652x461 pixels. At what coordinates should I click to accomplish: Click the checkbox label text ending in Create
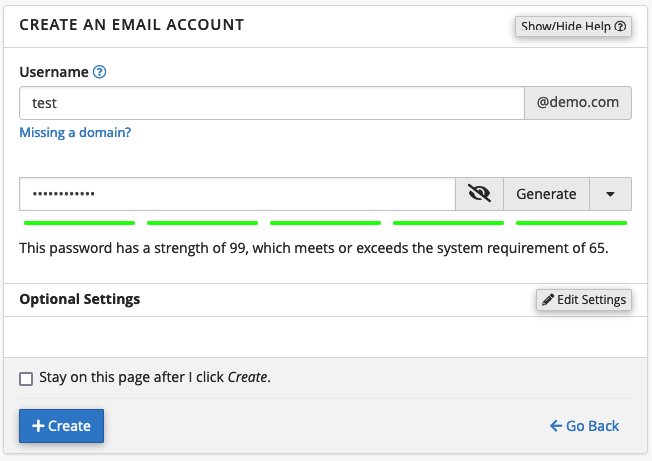coord(155,378)
